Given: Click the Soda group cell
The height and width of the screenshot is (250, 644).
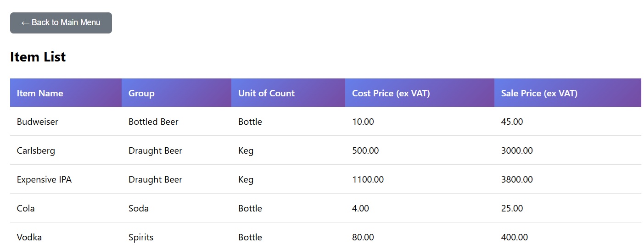Looking at the screenshot, I should [139, 208].
